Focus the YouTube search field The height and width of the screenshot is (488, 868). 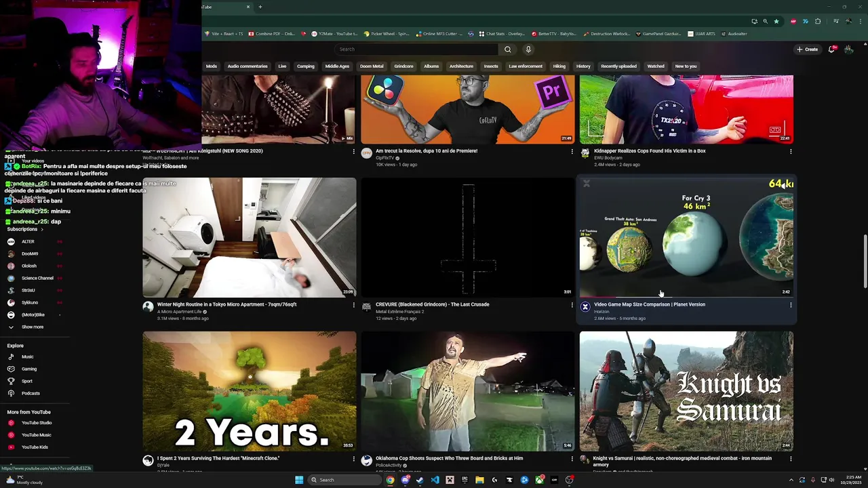(x=417, y=49)
